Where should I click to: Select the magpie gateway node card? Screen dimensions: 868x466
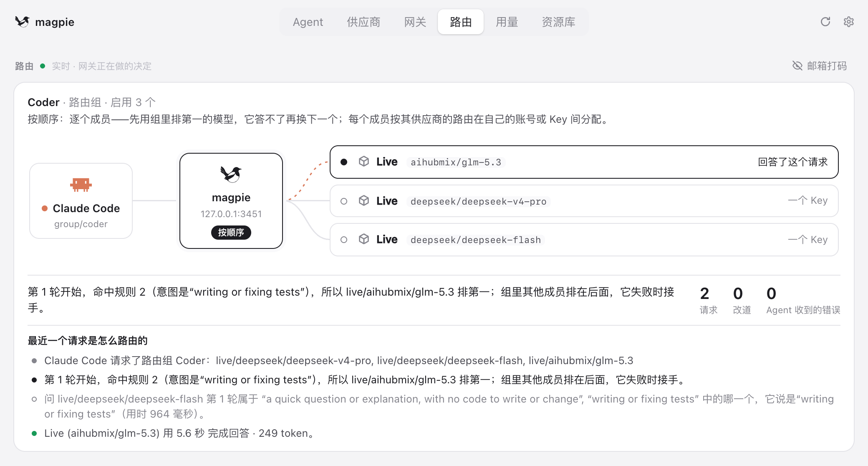click(x=231, y=201)
